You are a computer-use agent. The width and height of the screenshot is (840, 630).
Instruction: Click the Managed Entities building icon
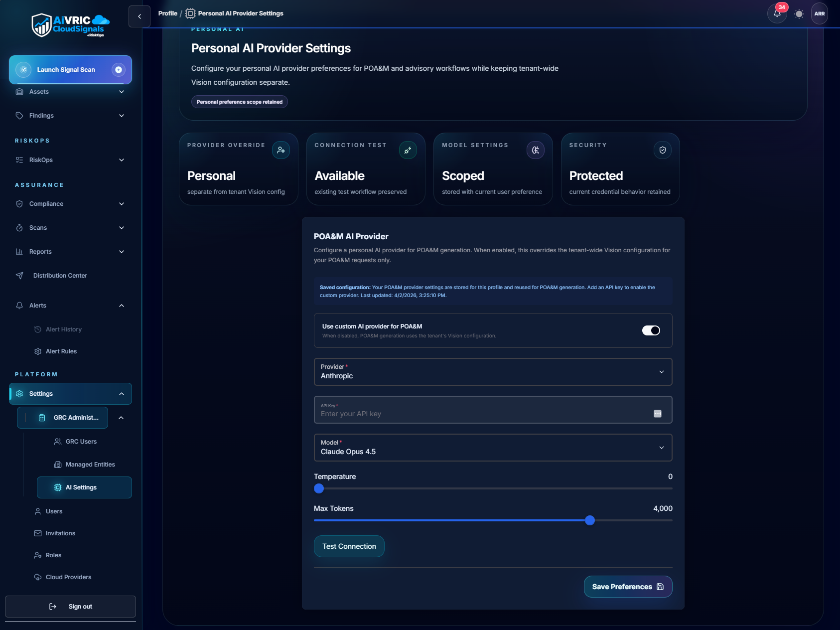(58, 465)
